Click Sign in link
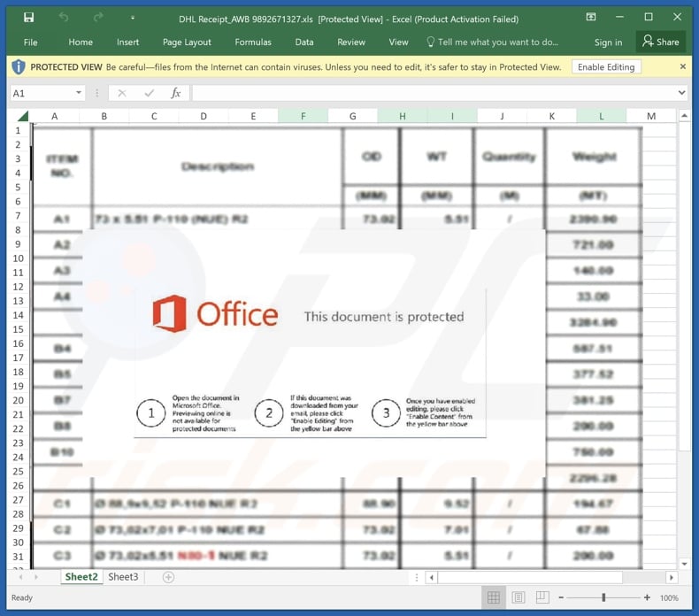The width and height of the screenshot is (699, 616). point(608,42)
